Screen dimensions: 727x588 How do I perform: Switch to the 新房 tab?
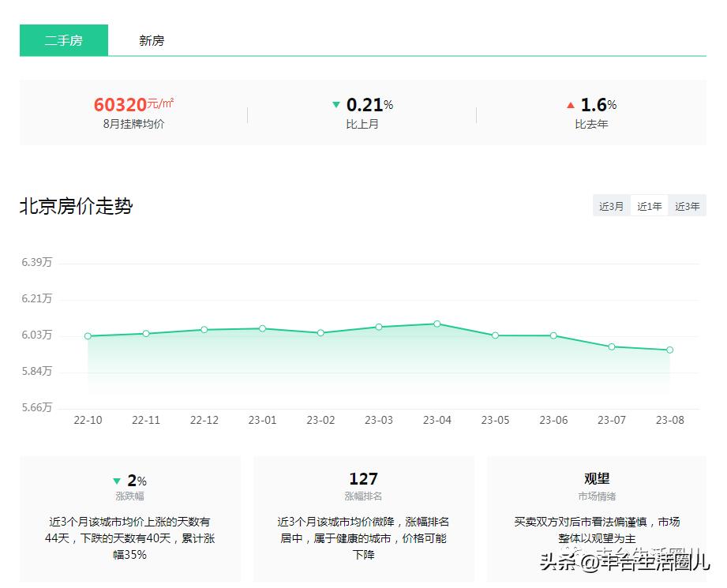(152, 40)
